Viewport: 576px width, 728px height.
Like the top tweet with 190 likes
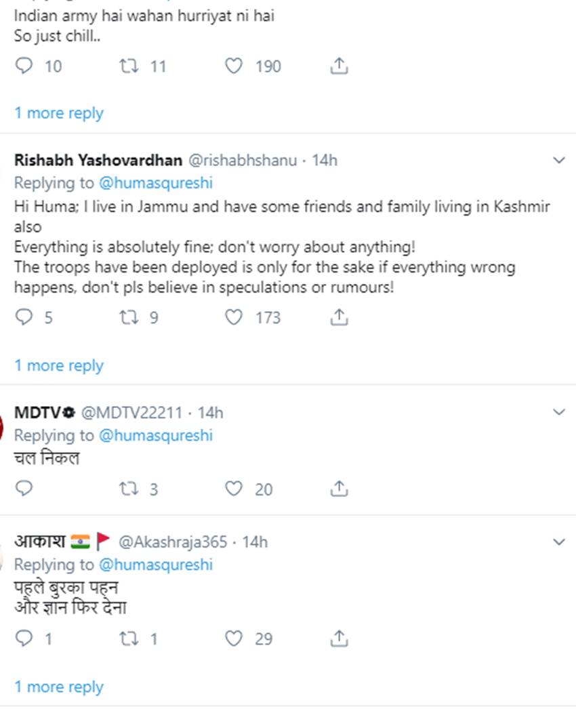(234, 66)
